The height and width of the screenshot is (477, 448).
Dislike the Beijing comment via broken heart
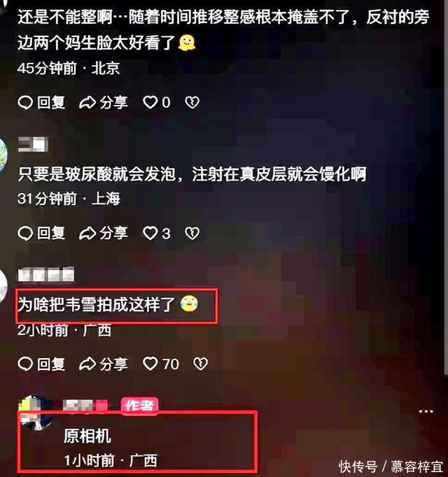[192, 103]
